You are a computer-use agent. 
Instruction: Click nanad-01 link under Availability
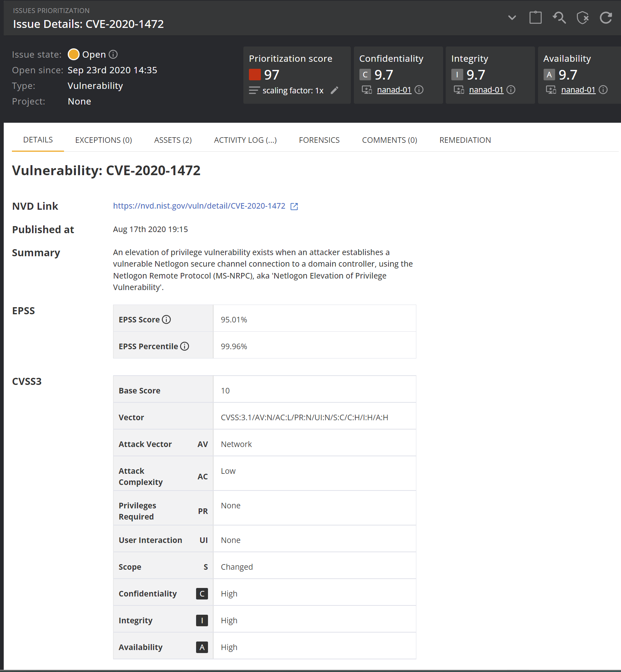(x=578, y=90)
